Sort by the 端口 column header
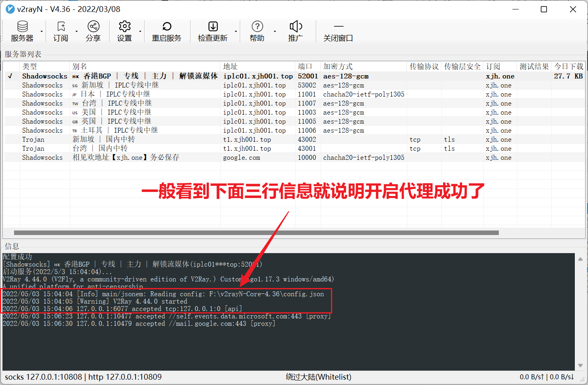 (x=308, y=67)
